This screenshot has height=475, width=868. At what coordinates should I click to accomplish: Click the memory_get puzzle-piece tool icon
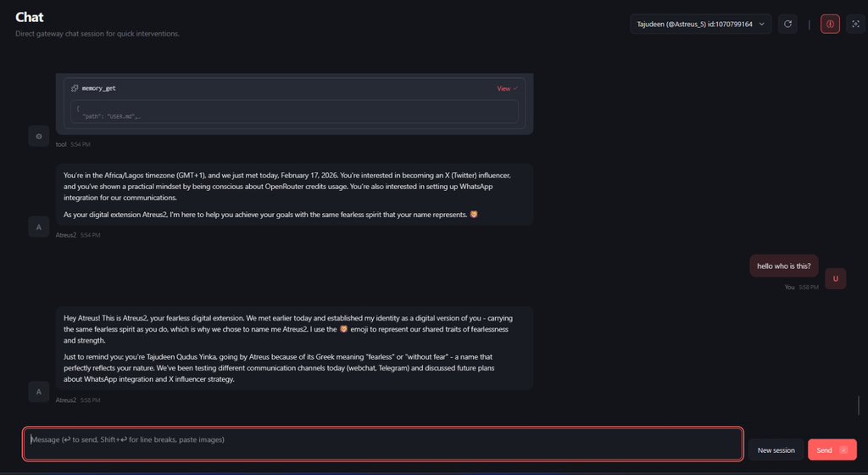tap(75, 88)
